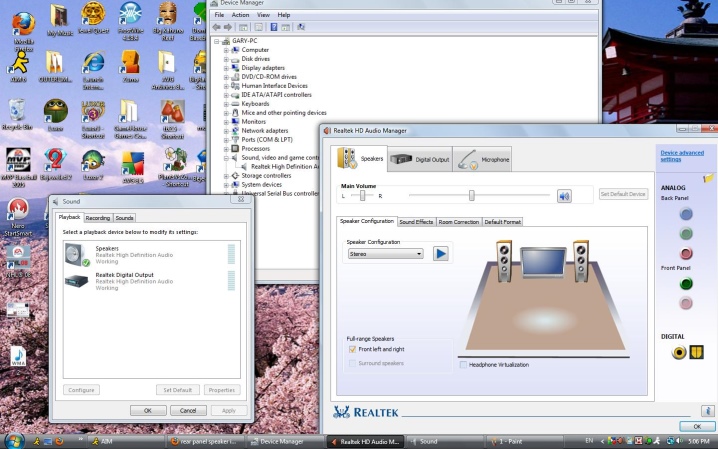Toggle the Surround speakers checkbox
Viewport: 718px width, 449px height.
coord(352,363)
